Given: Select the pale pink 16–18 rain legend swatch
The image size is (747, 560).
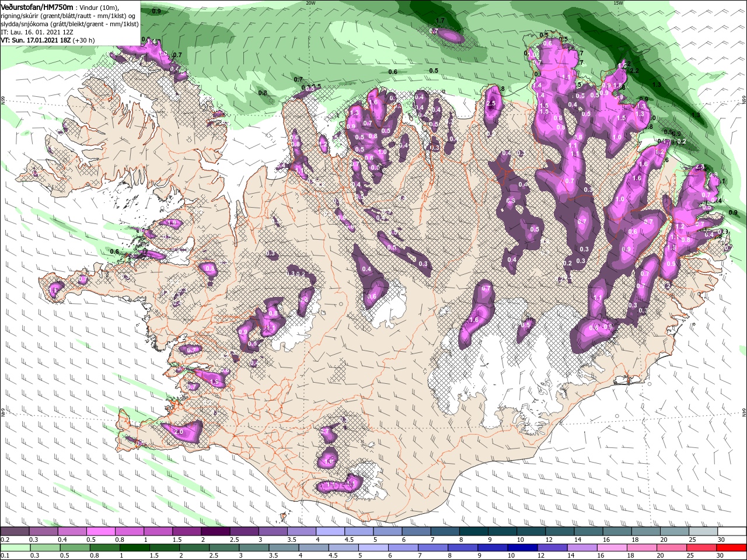Looking at the screenshot, I should (612, 548).
